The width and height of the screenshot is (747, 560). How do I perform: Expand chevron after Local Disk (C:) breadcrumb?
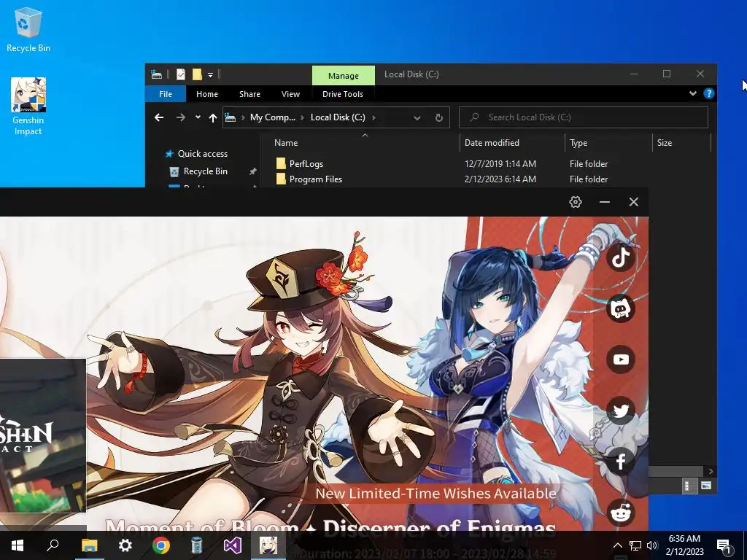tap(373, 117)
